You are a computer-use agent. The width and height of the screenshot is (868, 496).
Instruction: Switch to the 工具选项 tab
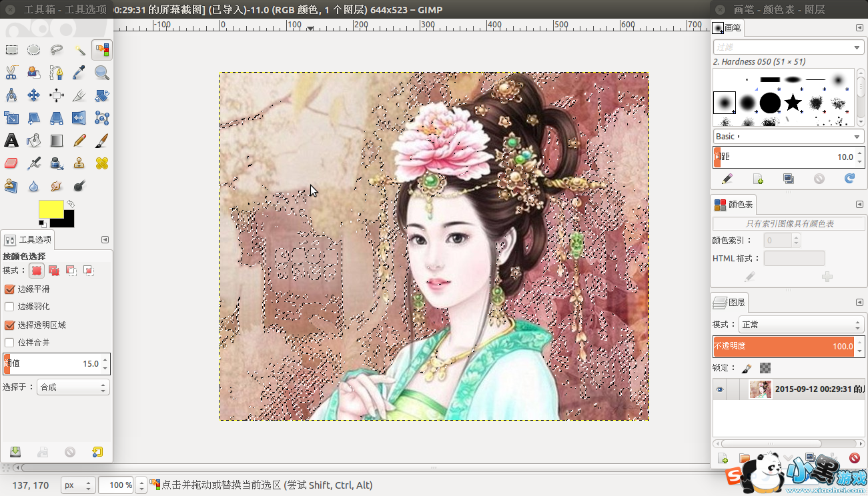tap(28, 240)
